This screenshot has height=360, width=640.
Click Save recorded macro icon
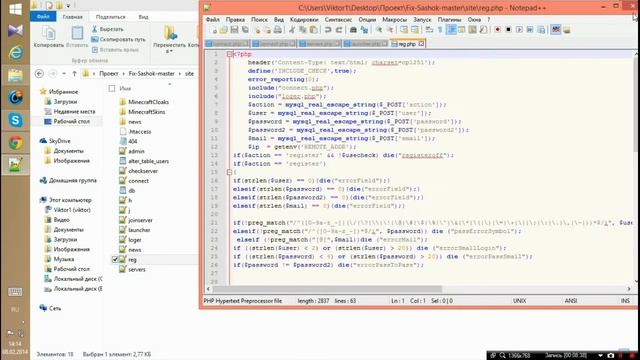(541, 30)
